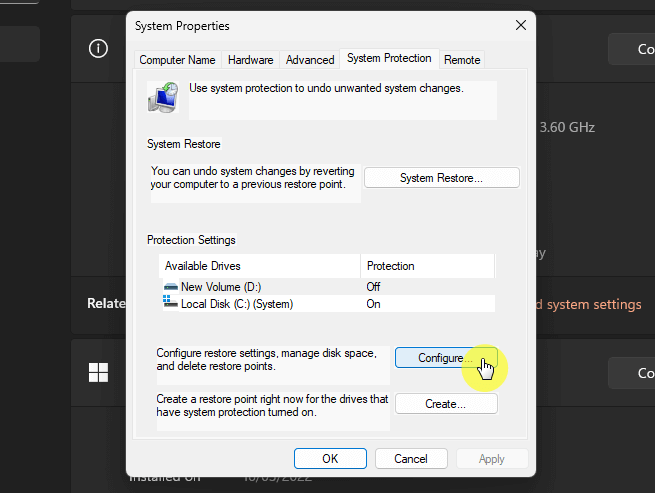
Task: Click the system protection computer icon
Action: (x=163, y=97)
